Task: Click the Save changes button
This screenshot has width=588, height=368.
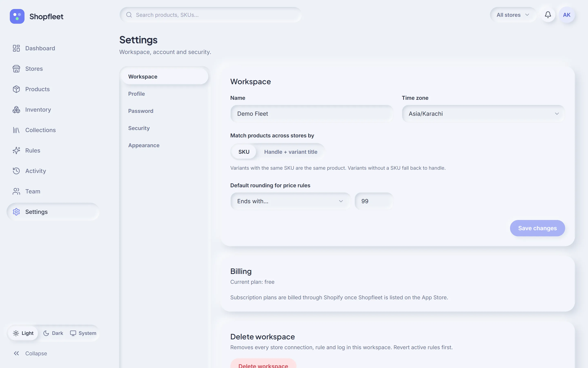Action: coord(537,228)
